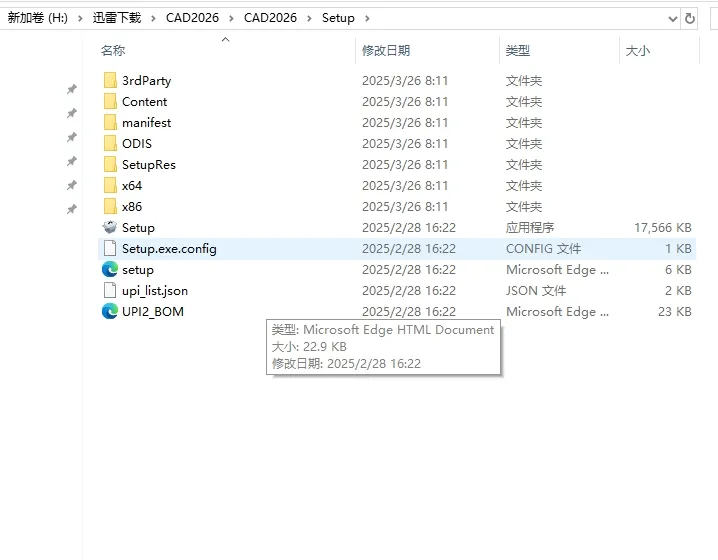Go to the Setup breadcrumb segment
The height and width of the screenshot is (560, 718).
point(338,18)
